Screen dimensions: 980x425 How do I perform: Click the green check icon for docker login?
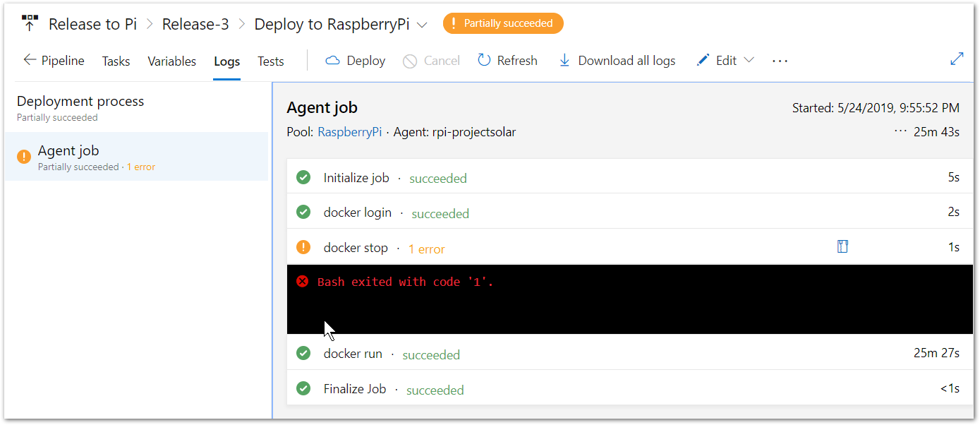point(303,212)
